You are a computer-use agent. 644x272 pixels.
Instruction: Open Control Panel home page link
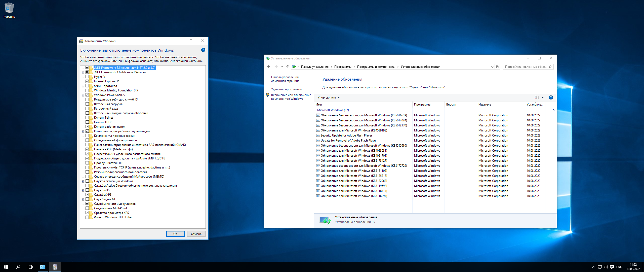click(287, 79)
